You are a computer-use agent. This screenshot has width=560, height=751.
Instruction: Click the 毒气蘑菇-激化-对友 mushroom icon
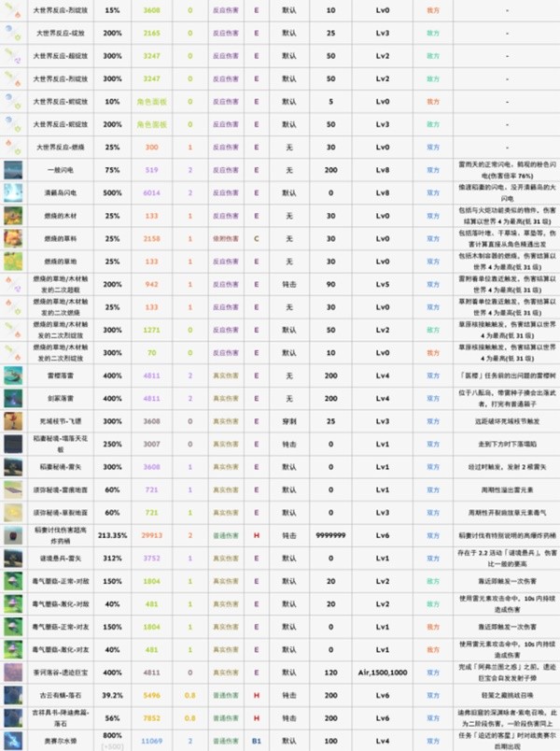click(13, 649)
